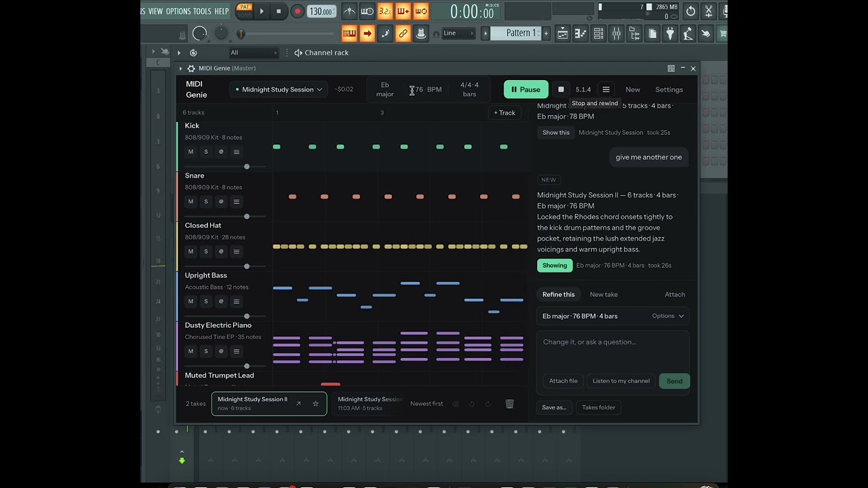Click the 130.000 tempo field
868x488 pixels.
click(321, 12)
